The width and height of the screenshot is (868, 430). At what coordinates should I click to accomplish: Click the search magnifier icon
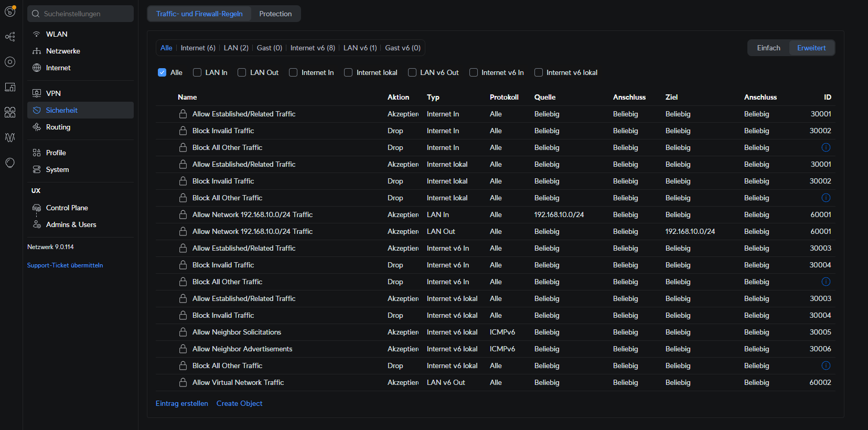coord(36,14)
